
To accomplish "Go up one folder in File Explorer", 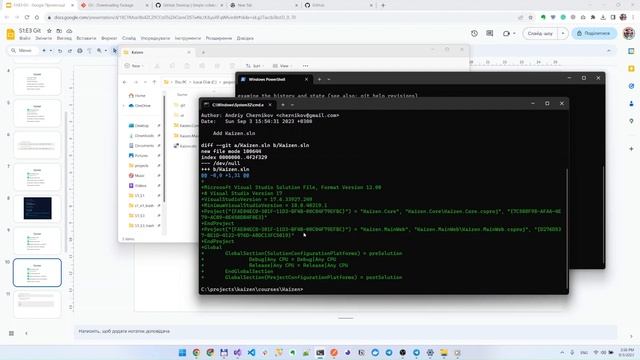I will tap(154, 82).
